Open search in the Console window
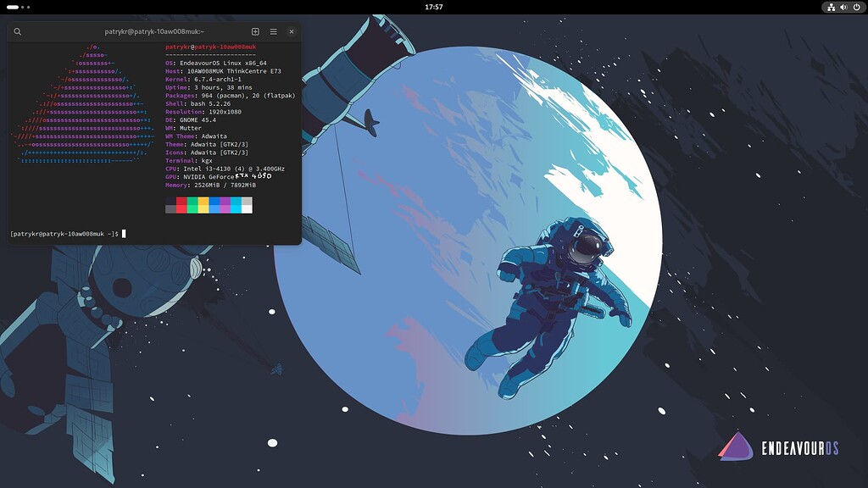This screenshot has width=868, height=488. [19, 30]
